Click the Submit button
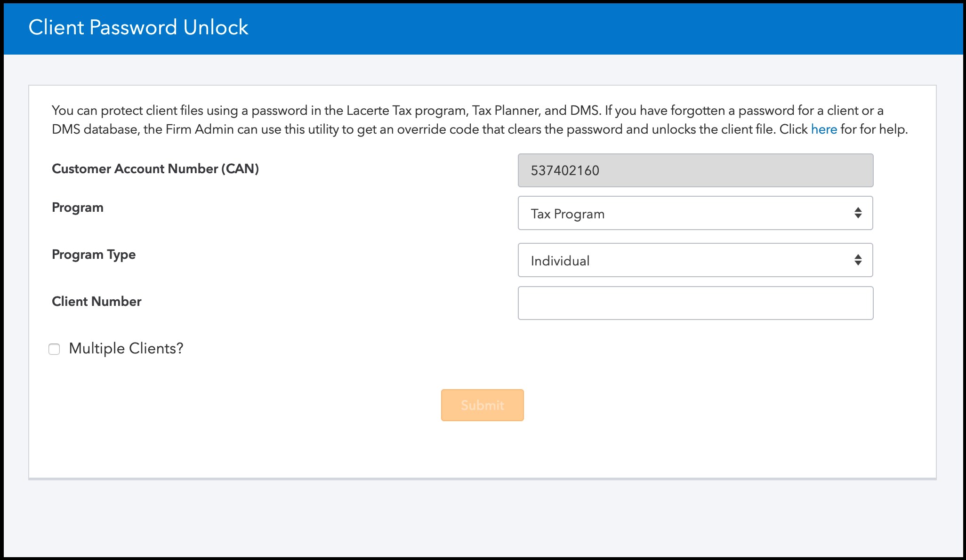 click(482, 405)
